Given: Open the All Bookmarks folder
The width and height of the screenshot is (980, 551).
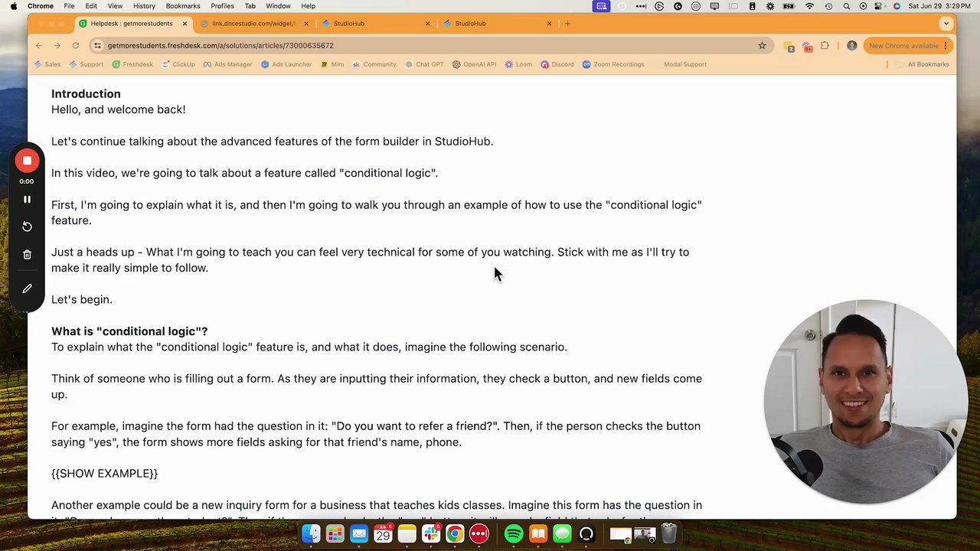Looking at the screenshot, I should (x=923, y=64).
